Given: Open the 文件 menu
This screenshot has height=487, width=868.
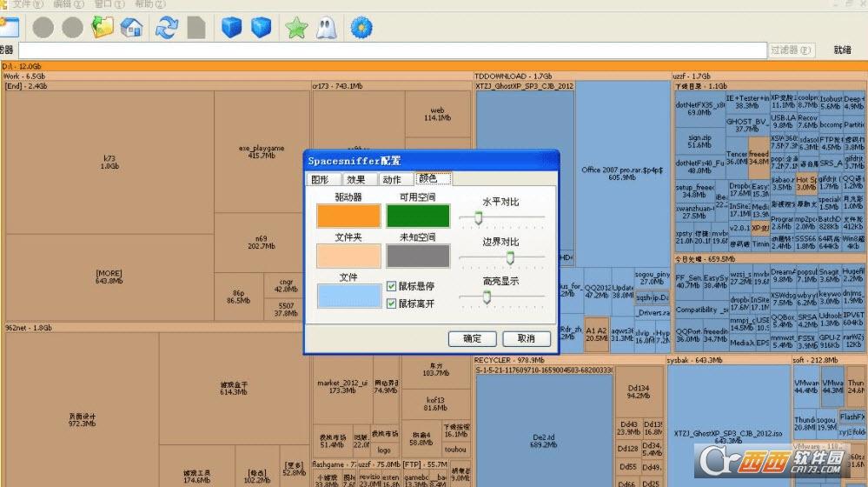Looking at the screenshot, I should [27, 3].
